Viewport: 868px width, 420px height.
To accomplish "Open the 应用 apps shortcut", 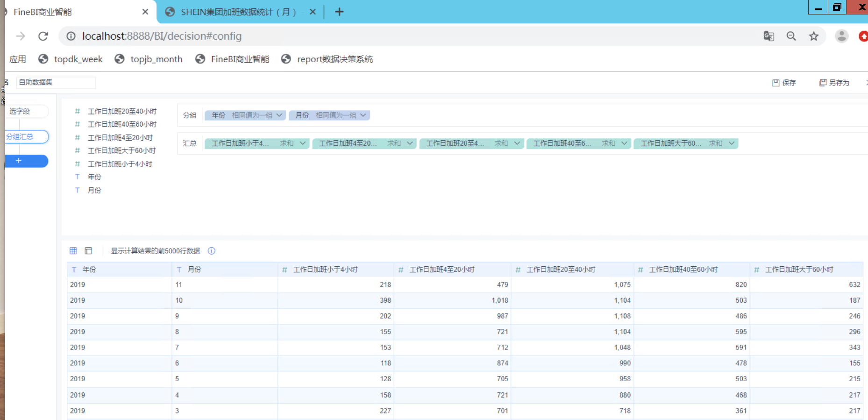I will click(x=18, y=59).
